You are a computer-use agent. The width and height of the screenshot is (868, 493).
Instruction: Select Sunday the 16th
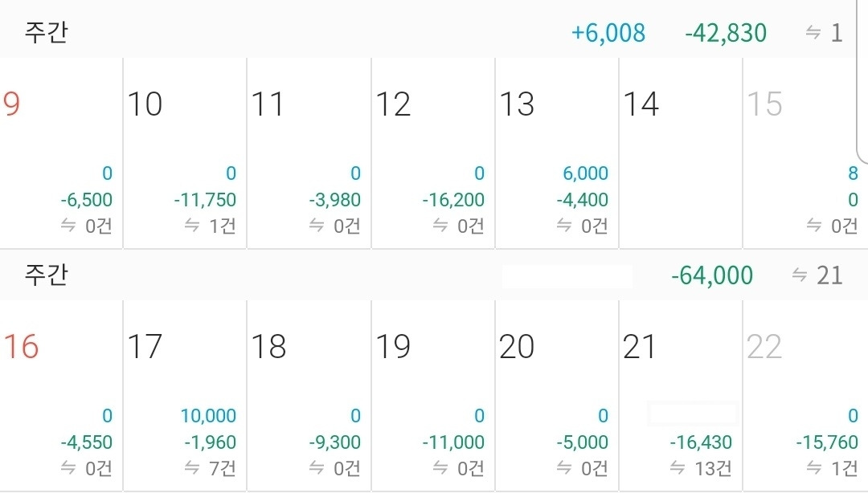click(x=61, y=396)
